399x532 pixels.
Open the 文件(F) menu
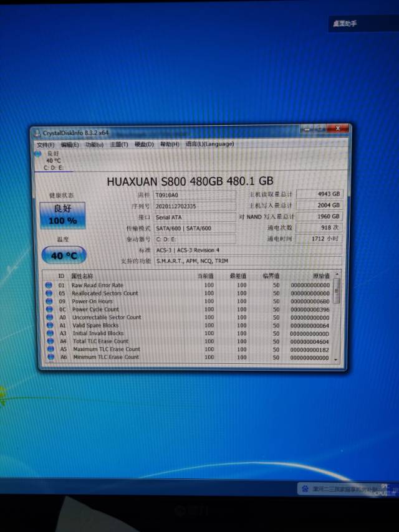coord(46,145)
